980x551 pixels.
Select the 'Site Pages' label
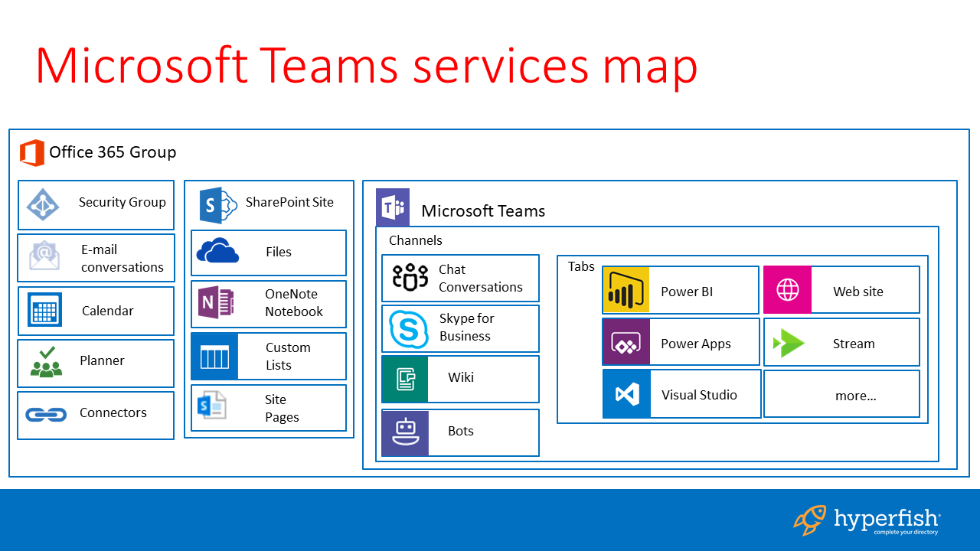[282, 409]
